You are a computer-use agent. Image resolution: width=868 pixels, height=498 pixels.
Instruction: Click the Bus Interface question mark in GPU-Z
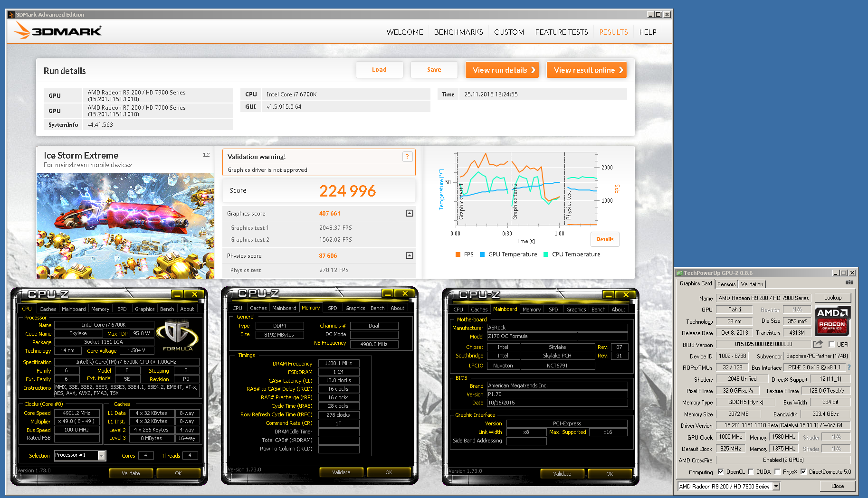849,367
